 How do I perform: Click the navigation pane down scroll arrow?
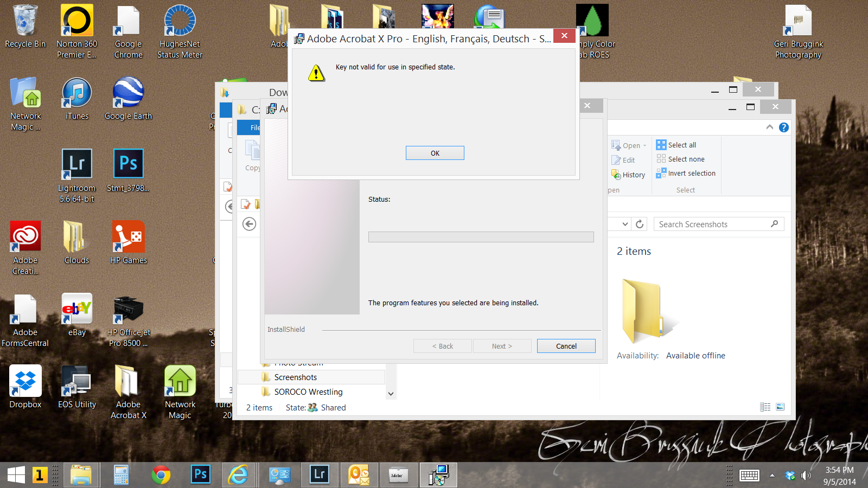(391, 394)
